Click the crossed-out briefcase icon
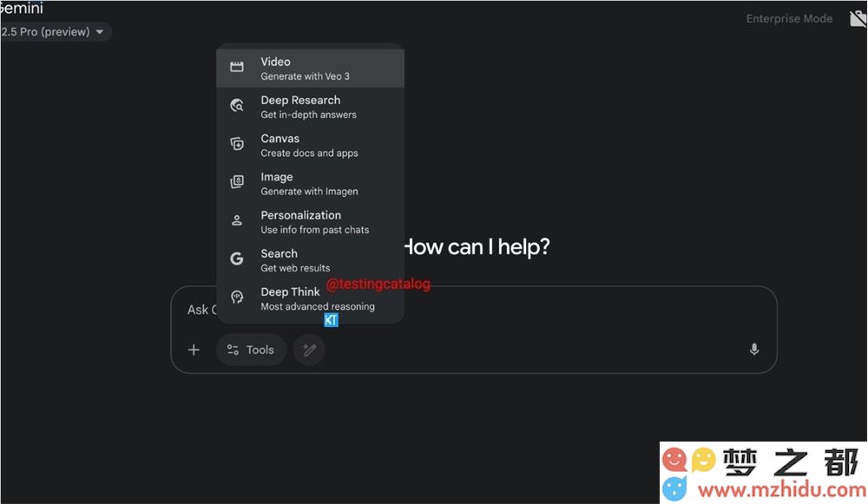Screen dimensions: 868x504 click(858, 19)
